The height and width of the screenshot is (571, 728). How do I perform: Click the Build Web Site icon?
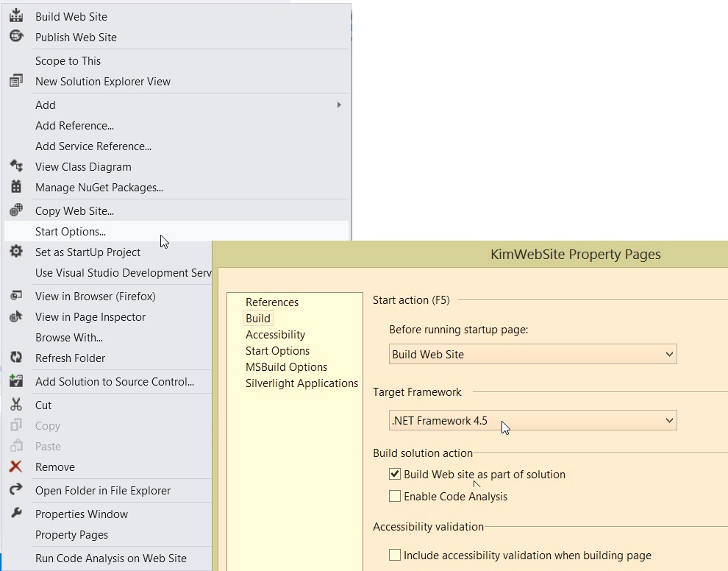16,15
